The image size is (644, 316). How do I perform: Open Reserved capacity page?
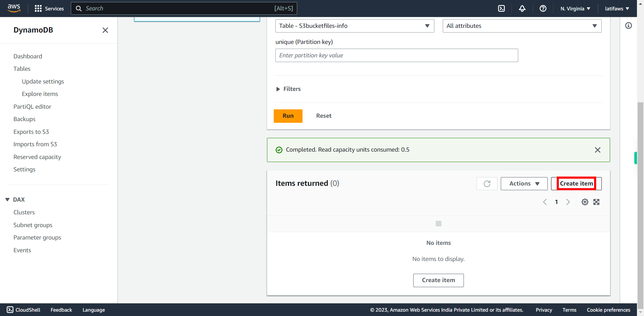click(x=37, y=157)
